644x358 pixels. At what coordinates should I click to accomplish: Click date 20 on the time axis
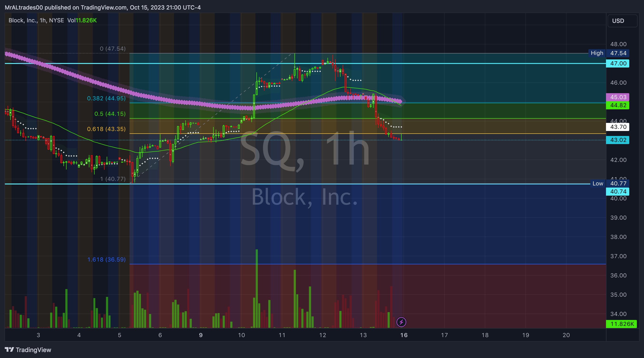pyautogui.click(x=566, y=335)
